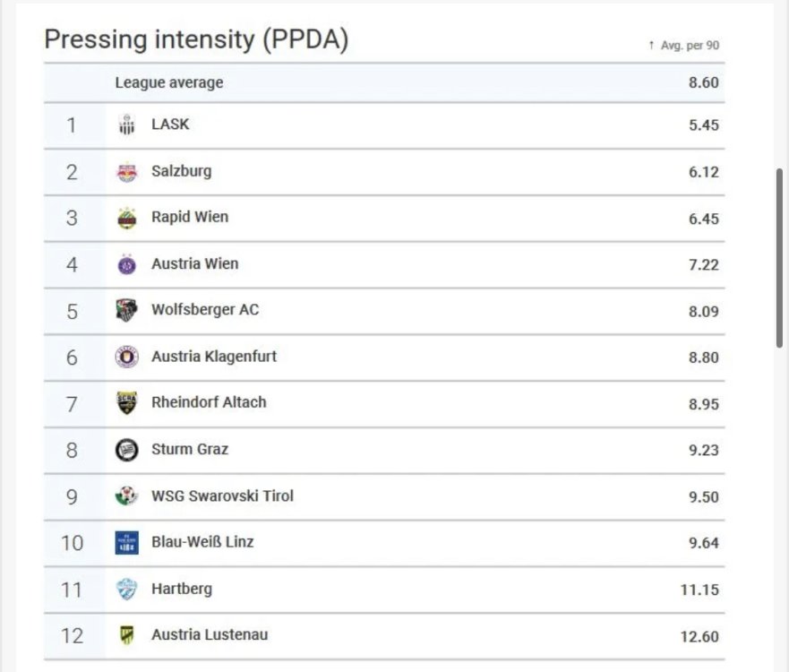Click the Blau-Weiß Linz blue logo
Image resolution: width=789 pixels, height=672 pixels.
(127, 543)
